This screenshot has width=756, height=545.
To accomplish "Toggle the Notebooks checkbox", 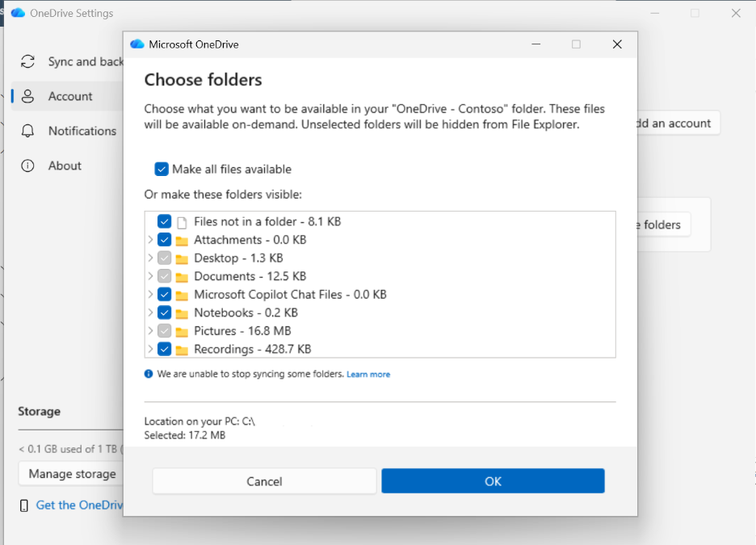I will (x=165, y=312).
